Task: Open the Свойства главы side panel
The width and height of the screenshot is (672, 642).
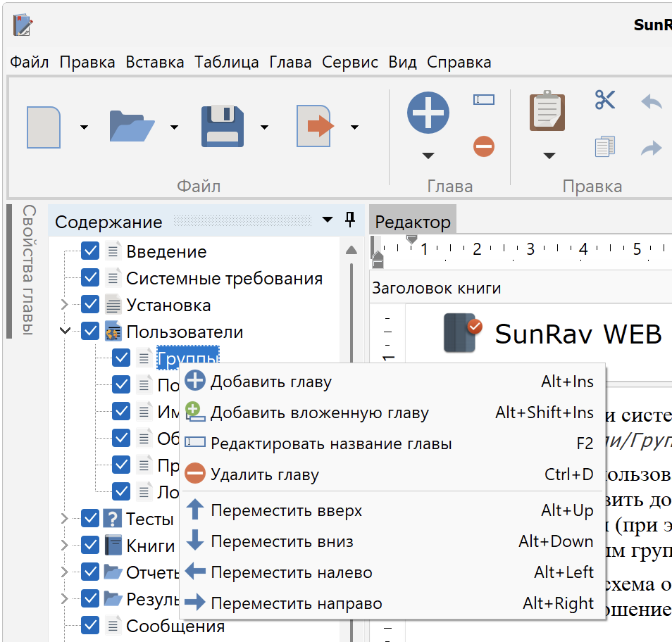Action: (28, 271)
